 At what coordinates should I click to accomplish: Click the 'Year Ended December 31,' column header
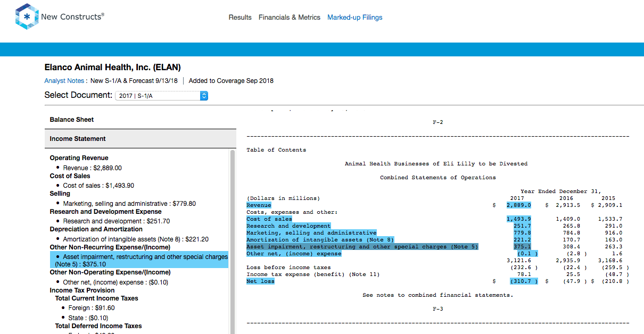click(561, 191)
